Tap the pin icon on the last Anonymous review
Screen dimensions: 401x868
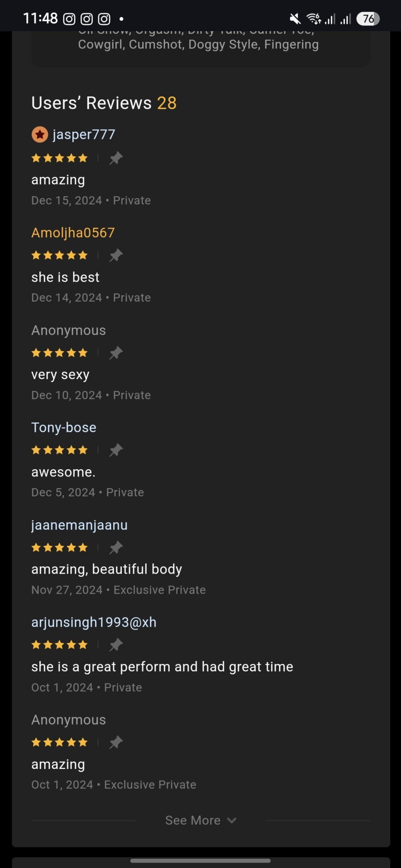pos(116,742)
